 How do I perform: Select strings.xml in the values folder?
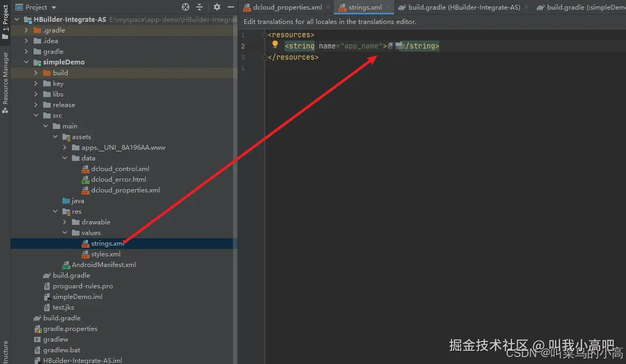(107, 244)
